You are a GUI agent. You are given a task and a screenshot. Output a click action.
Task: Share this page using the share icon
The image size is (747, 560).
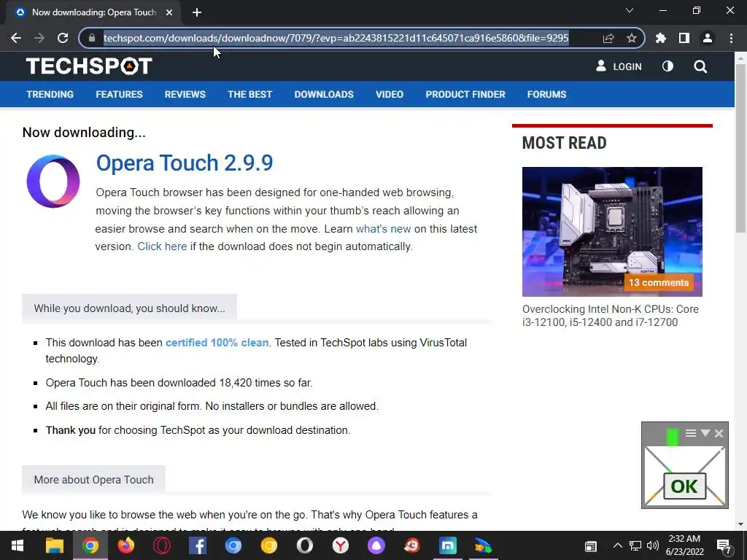coord(608,38)
